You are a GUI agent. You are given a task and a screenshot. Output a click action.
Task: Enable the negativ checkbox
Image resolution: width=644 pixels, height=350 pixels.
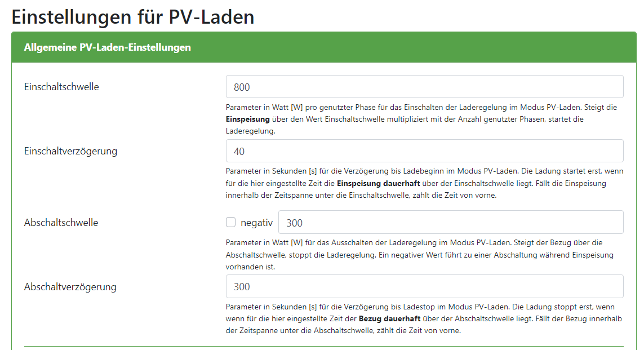(x=230, y=222)
